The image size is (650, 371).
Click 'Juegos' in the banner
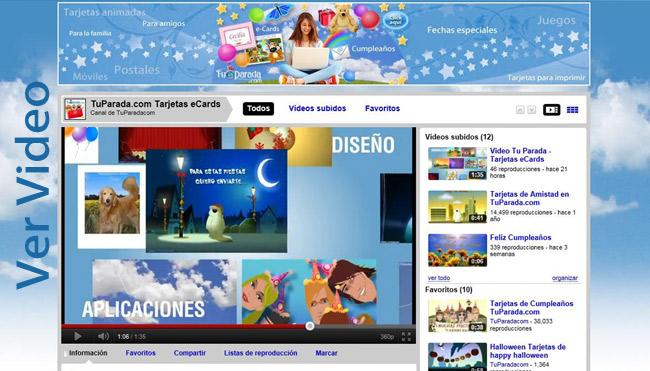tap(556, 20)
